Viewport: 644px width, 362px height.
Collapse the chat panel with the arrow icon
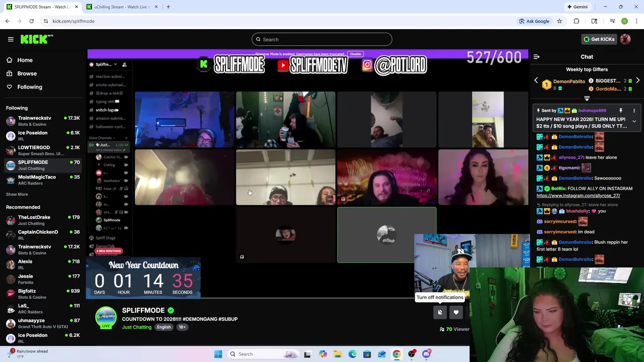point(536,57)
